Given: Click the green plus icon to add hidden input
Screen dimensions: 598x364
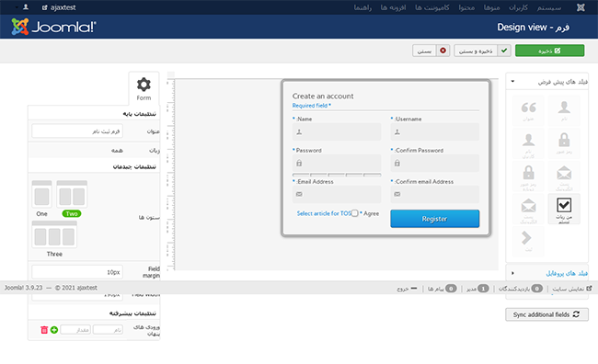Looking at the screenshot, I should [x=54, y=330].
